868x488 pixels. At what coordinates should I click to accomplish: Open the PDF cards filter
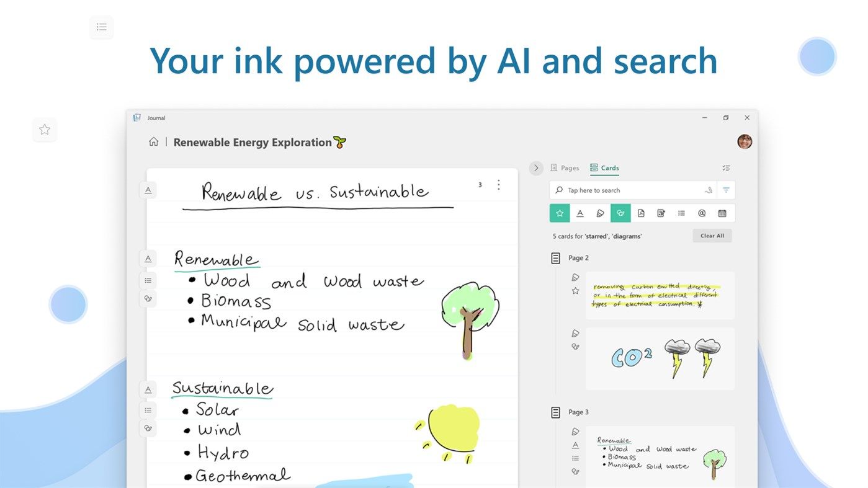[642, 213]
